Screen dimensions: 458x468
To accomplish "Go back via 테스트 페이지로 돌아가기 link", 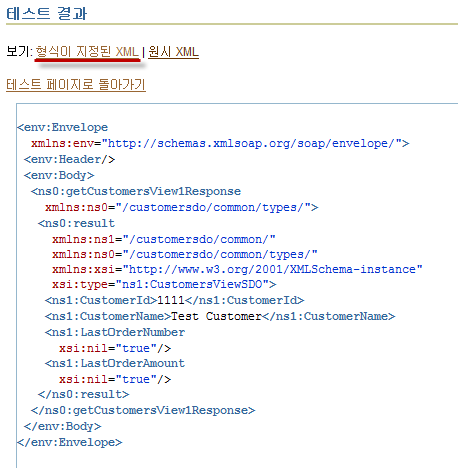I will (x=76, y=84).
